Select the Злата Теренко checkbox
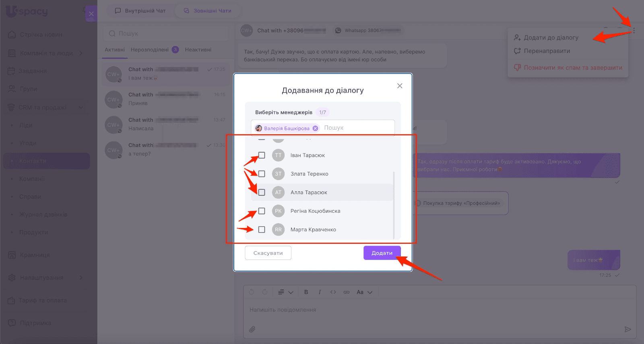The height and width of the screenshot is (344, 644). (262, 174)
